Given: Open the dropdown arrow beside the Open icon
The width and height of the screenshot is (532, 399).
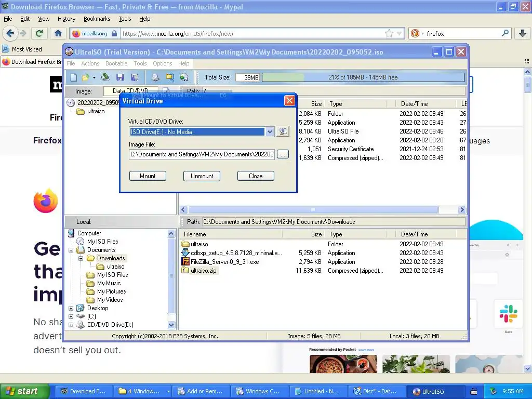Looking at the screenshot, I should (x=94, y=78).
